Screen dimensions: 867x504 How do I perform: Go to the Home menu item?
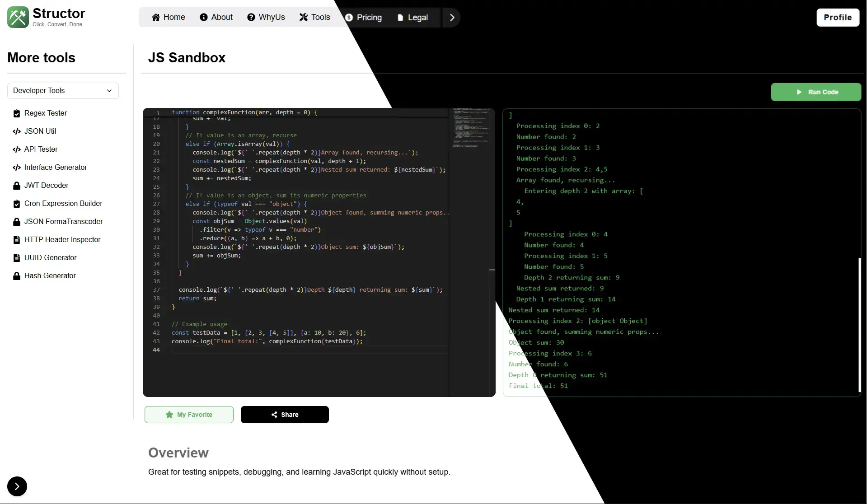point(169,18)
